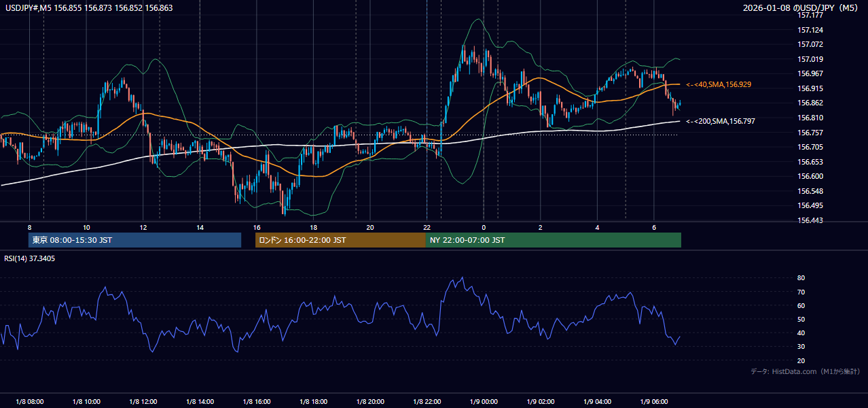
Task: Click hour label 10 under the price chart
Action: pyautogui.click(x=86, y=227)
